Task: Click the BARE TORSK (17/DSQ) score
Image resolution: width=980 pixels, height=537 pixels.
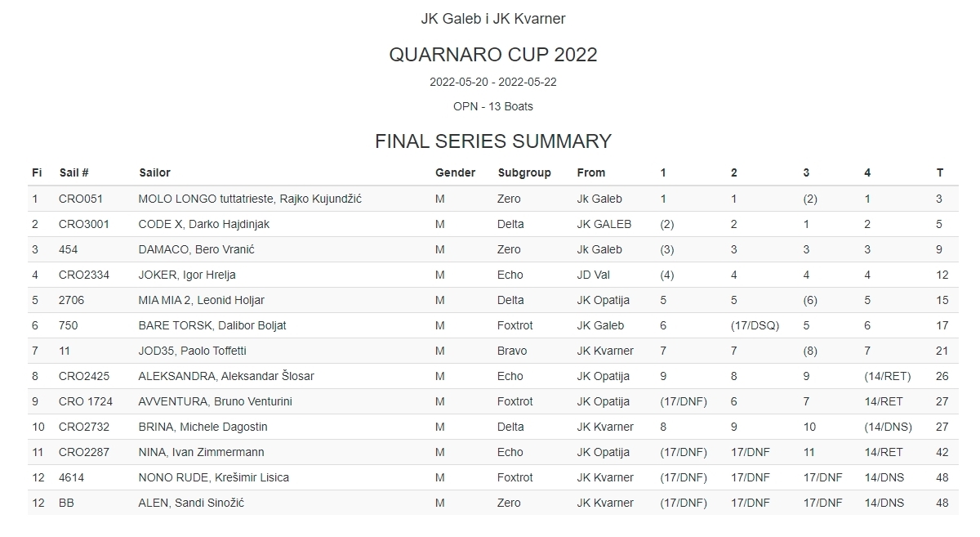Action: [x=755, y=325]
